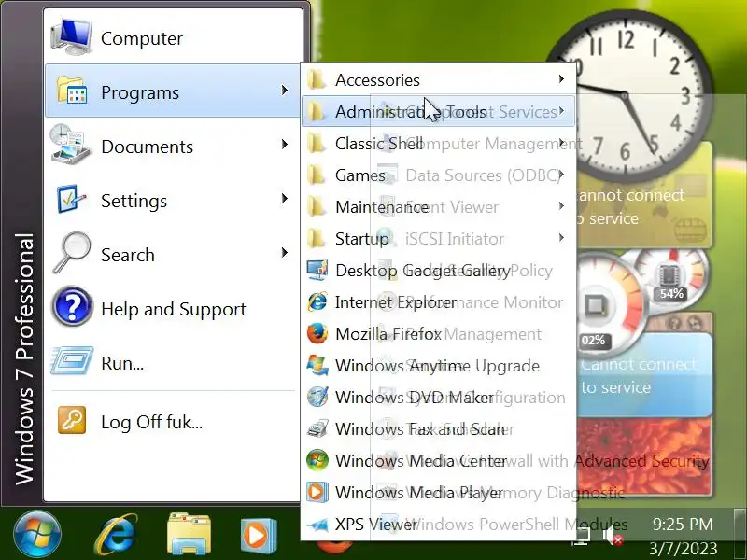Launch Desktop Gadget Gallery icon
Image resolution: width=747 pixels, height=560 pixels.
(317, 271)
